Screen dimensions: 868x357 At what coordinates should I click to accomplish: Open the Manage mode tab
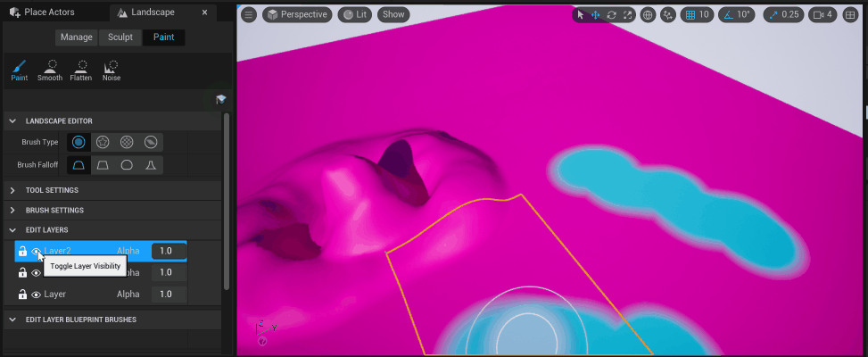coord(77,37)
